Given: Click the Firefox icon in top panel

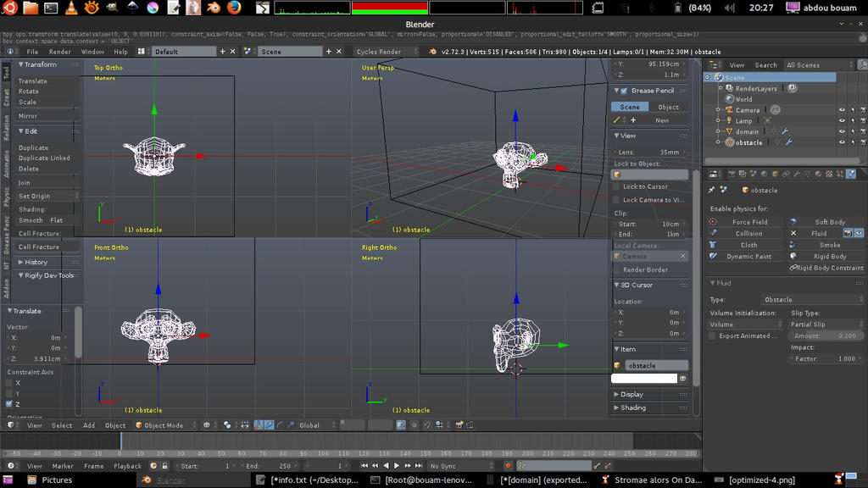Looking at the screenshot, I should point(234,7).
